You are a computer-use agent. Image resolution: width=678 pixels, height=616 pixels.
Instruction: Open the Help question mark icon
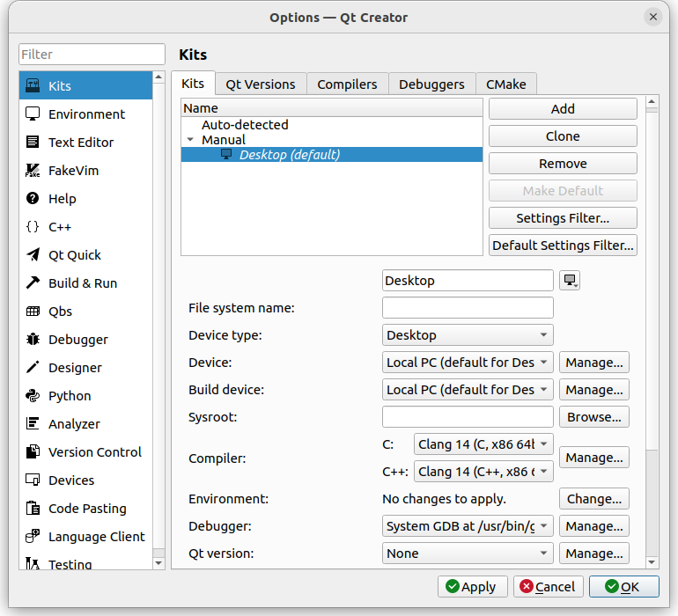[x=33, y=198]
